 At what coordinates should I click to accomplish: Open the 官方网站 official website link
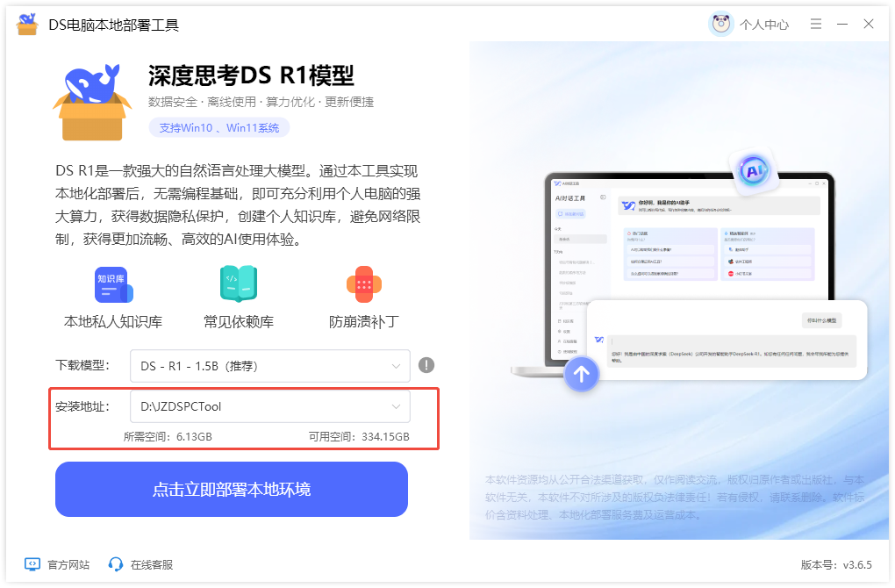click(57, 564)
